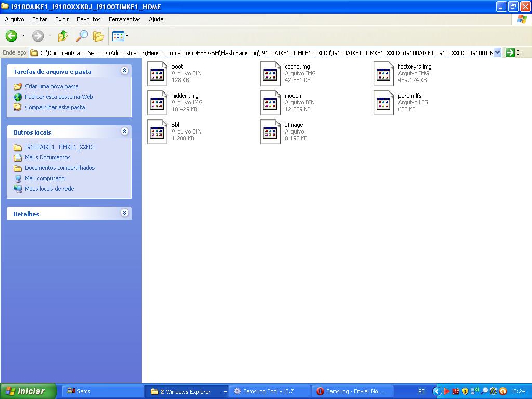The image size is (532, 399).
Task: Click the cache.img size text 42.881 KB
Action: pyautogui.click(x=298, y=80)
